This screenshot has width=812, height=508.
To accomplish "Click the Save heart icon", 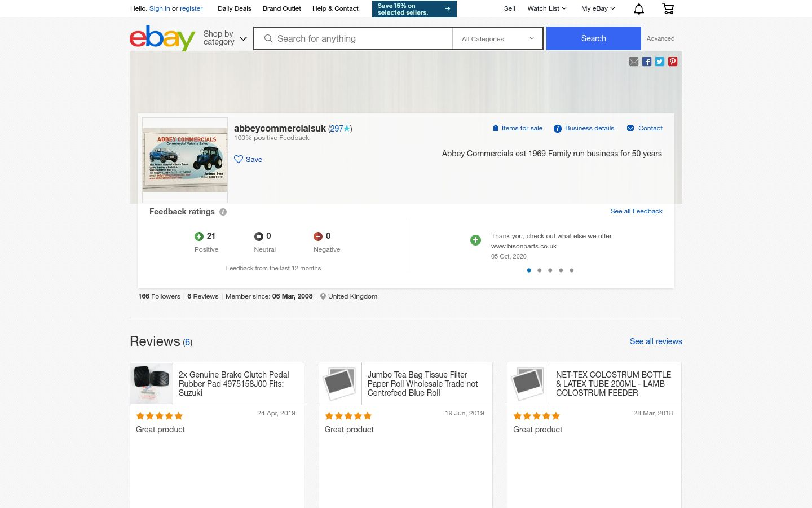I will coord(239,159).
